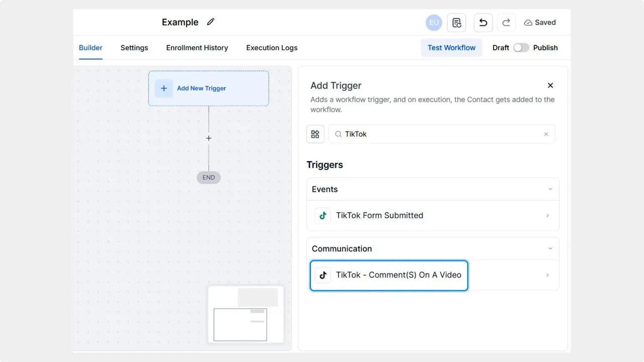Click the Test Workflow button
The image size is (644, 362).
[451, 47]
